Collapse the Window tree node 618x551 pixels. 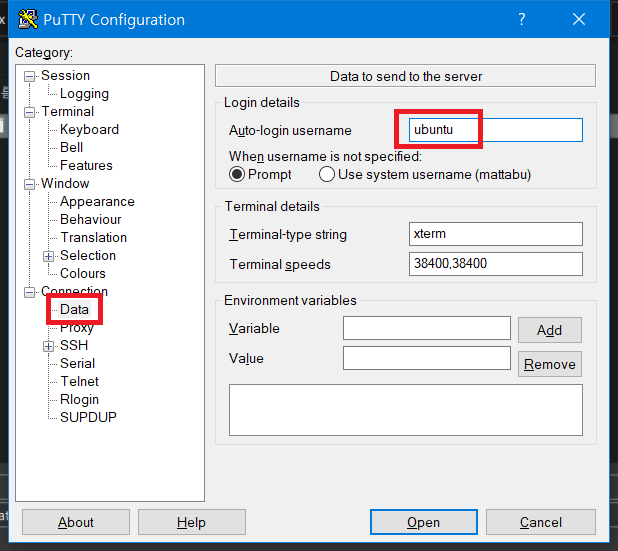click(29, 184)
